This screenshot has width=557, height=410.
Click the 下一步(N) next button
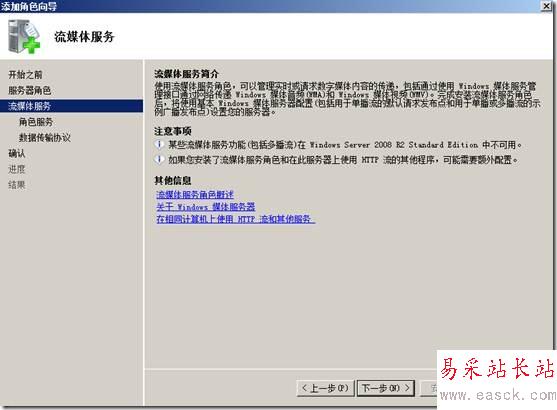point(386,388)
